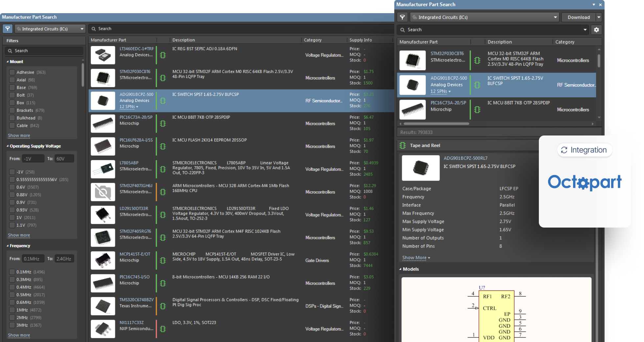Click Integration sync icon
Image resolution: width=644 pixels, height=342 pixels.
pyautogui.click(x=564, y=150)
